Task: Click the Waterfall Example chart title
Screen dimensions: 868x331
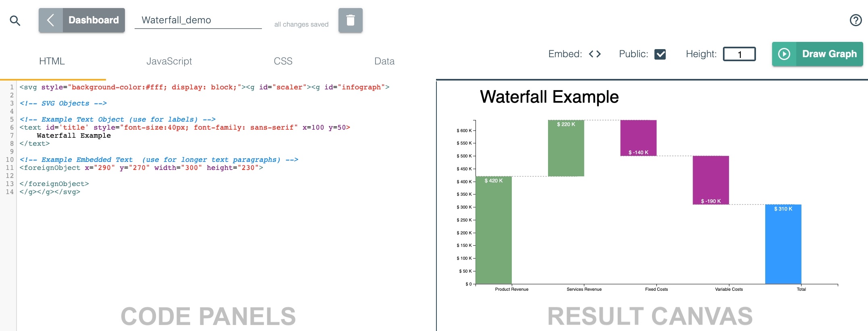Action: tap(549, 97)
